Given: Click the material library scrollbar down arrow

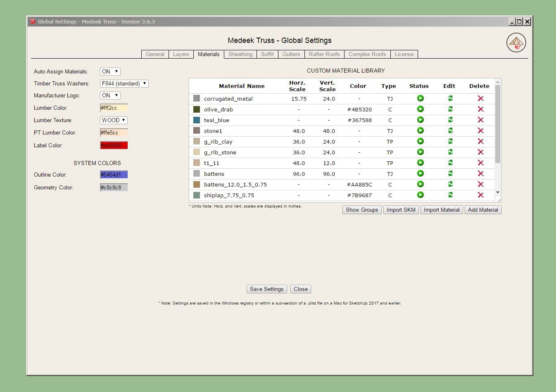Looking at the screenshot, I should click(498, 193).
